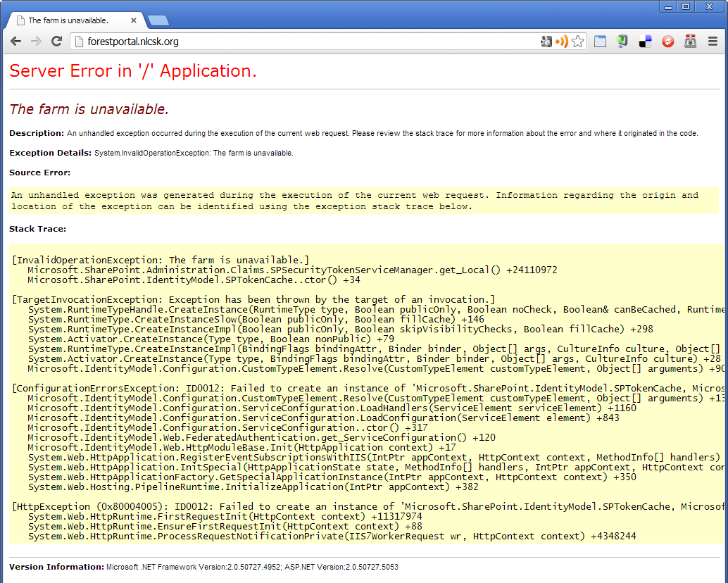Viewport: 728px width, 583px height.
Task: Click the green monitor extension icon
Action: (x=622, y=42)
